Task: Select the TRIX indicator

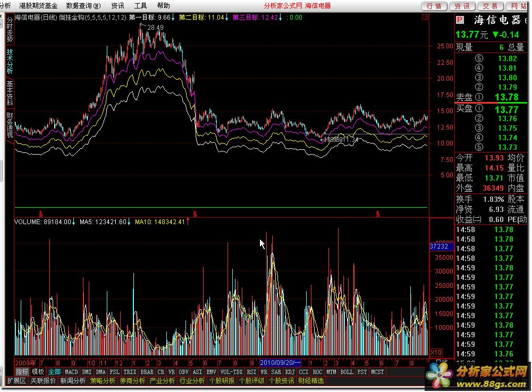Action: [x=130, y=372]
